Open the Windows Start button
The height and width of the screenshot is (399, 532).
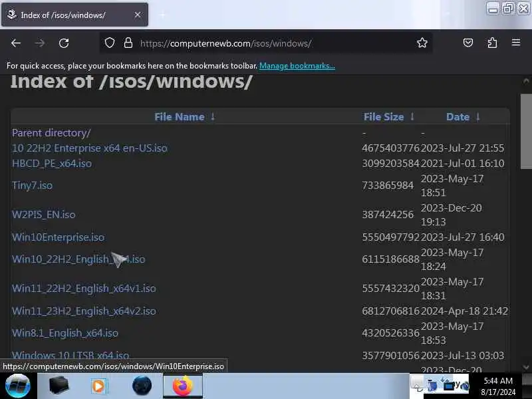18,386
